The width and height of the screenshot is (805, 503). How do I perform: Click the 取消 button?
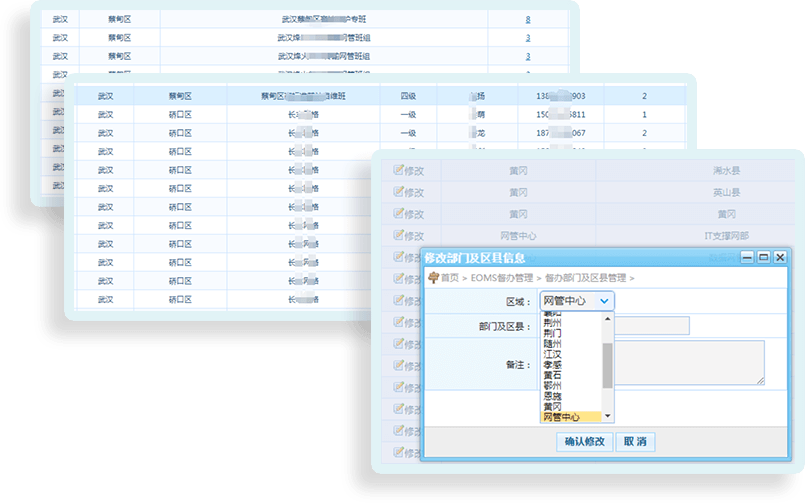coord(635,442)
